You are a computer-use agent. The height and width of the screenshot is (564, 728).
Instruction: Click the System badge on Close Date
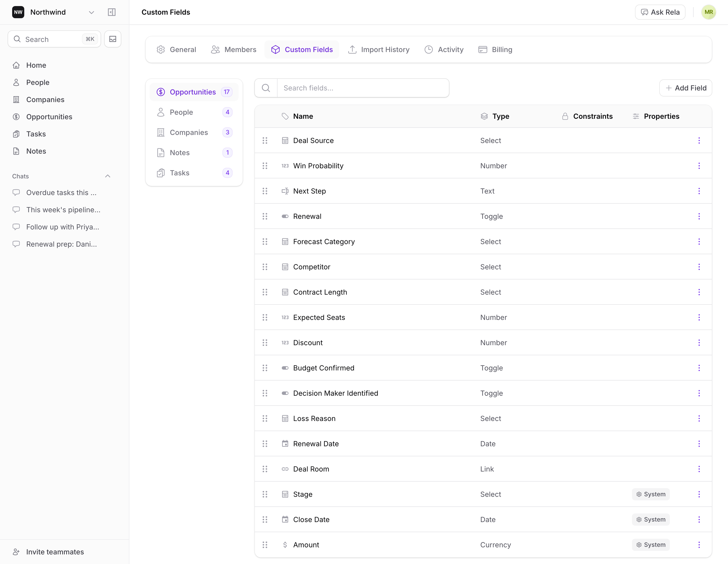click(651, 520)
